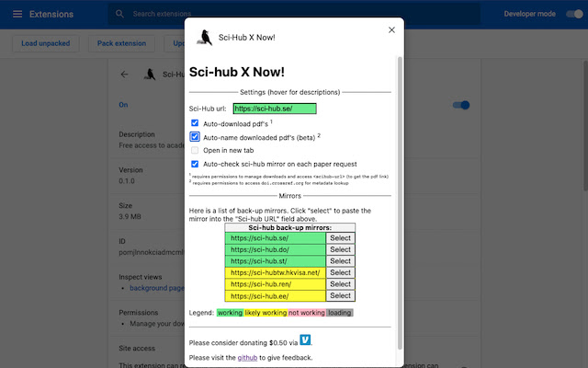
Task: Click the Version 0.1.0 value
Action: (x=127, y=181)
